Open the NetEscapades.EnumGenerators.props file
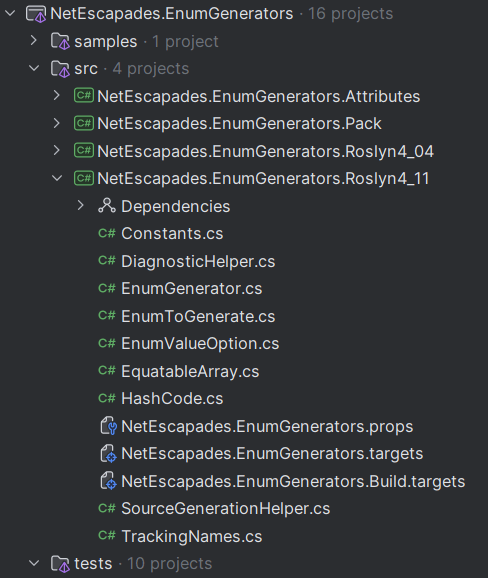Image resolution: width=488 pixels, height=578 pixels. [267, 426]
